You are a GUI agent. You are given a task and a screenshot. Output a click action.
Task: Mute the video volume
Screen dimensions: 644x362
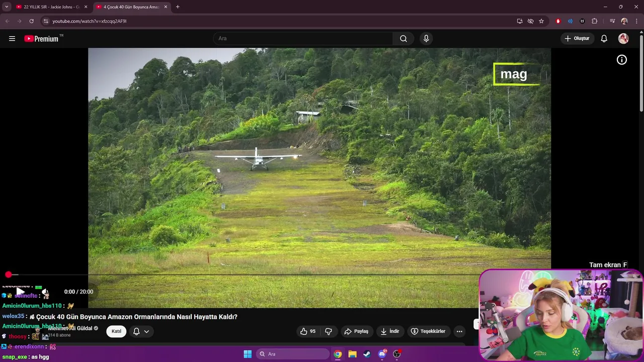[x=45, y=292]
